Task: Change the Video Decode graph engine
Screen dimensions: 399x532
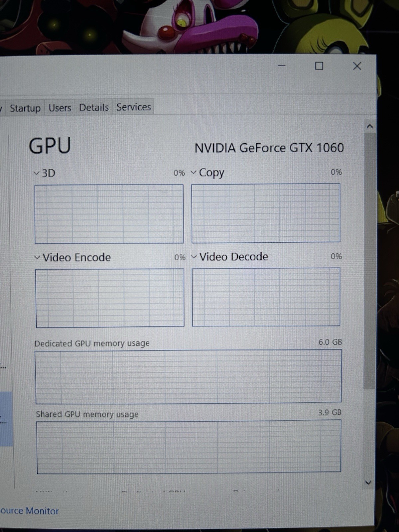Action: pyautogui.click(x=194, y=257)
